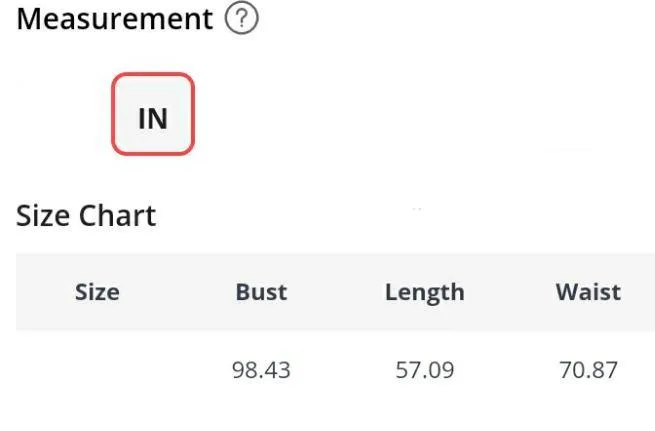The image size is (655, 431).
Task: Click the Size Chart heading
Action: [86, 216]
